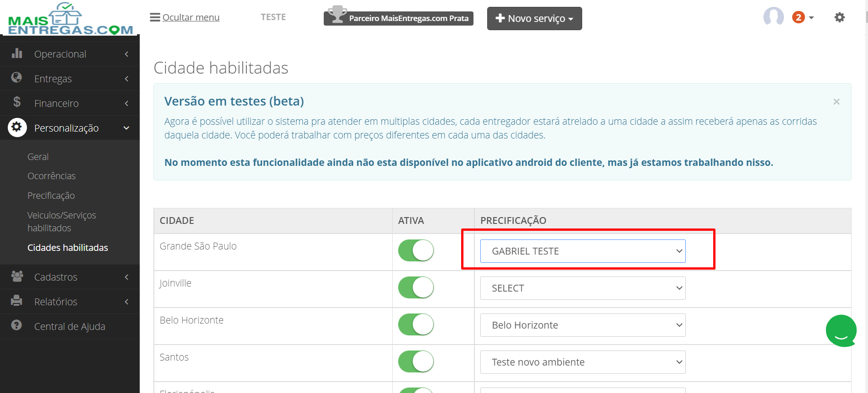Viewport: 868px width, 393px height.
Task: Toggle Grande São Paulo active switch
Action: (416, 250)
